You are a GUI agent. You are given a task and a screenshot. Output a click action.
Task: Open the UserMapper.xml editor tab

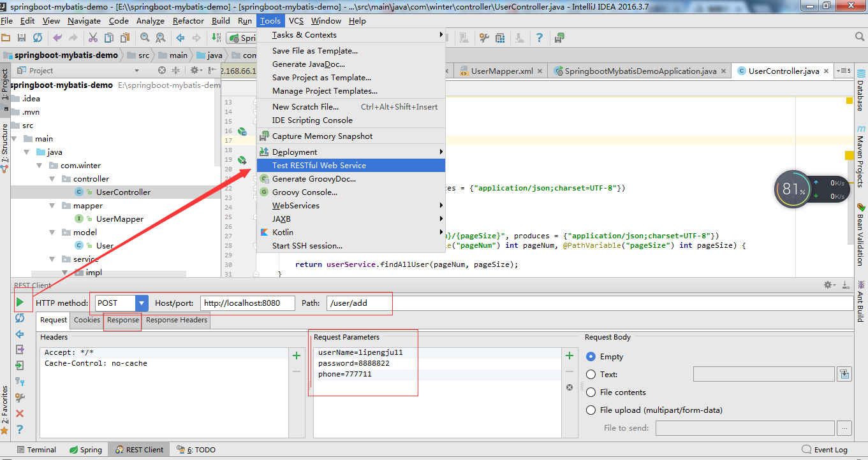coord(501,71)
